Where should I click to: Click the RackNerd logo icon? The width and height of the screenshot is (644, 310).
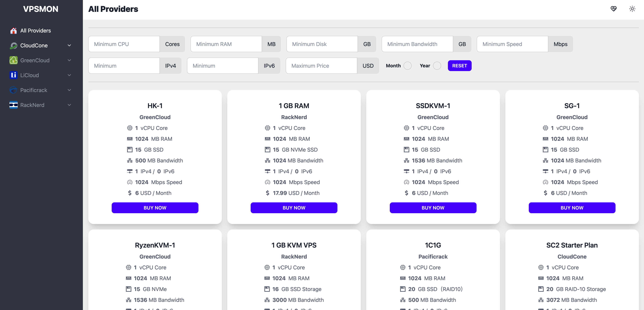click(14, 105)
